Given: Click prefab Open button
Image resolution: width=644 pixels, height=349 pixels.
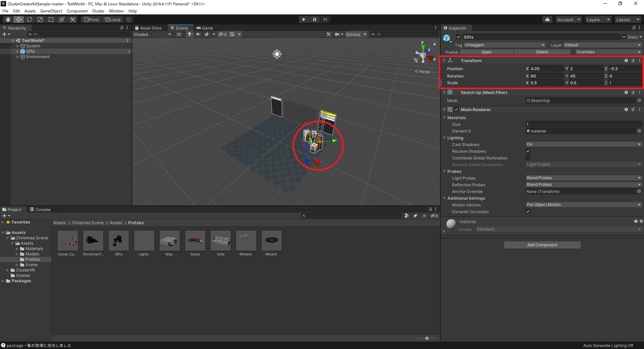Looking at the screenshot, I should click(x=487, y=52).
